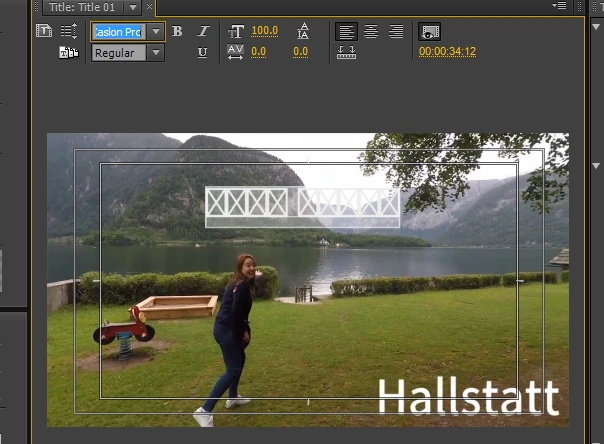Click background video timecode 00:00:34:12
Screen dimensions: 604x444
pyautogui.click(x=448, y=52)
